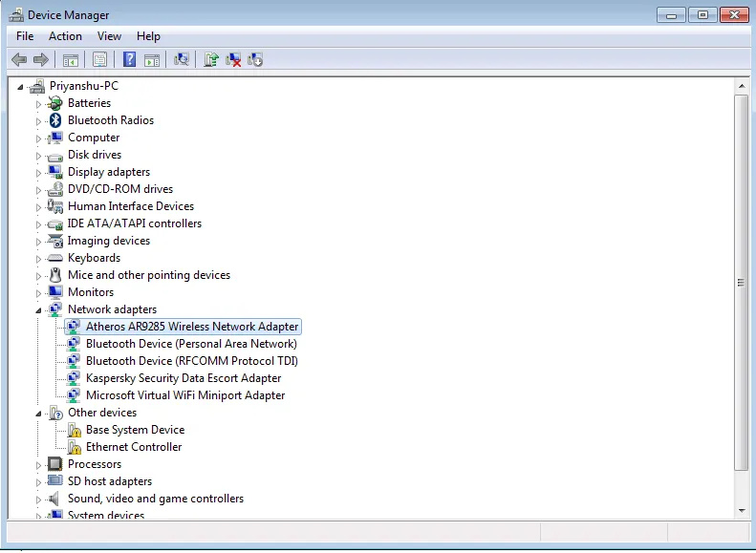The image size is (756, 553).
Task: Click the Properties toolbar icon
Action: (x=98, y=60)
